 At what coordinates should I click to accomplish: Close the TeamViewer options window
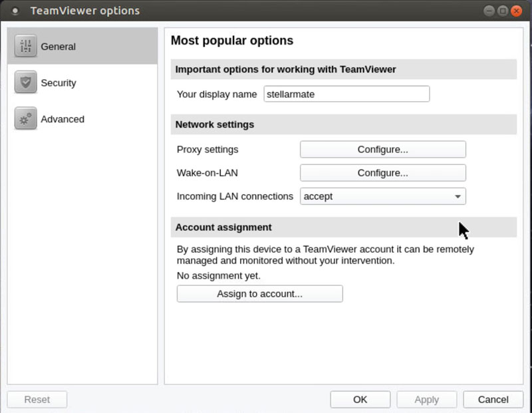pyautogui.click(x=517, y=11)
